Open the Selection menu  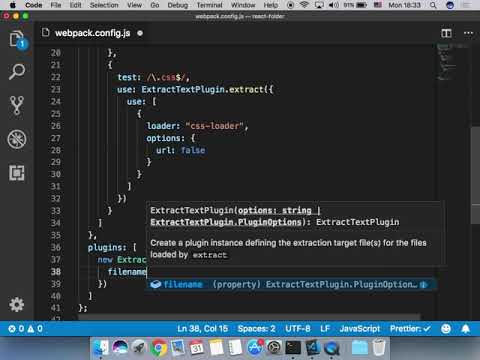pyautogui.click(x=104, y=5)
